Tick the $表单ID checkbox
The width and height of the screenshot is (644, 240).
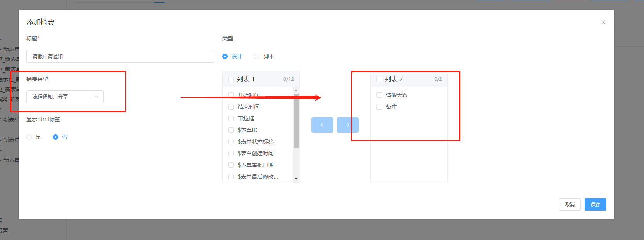click(231, 130)
